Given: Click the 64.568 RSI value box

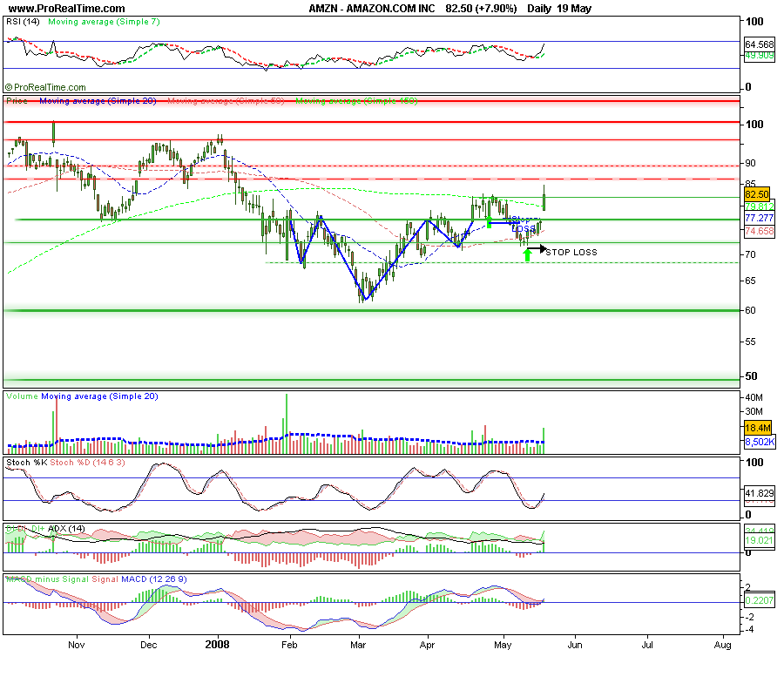Looking at the screenshot, I should [759, 44].
